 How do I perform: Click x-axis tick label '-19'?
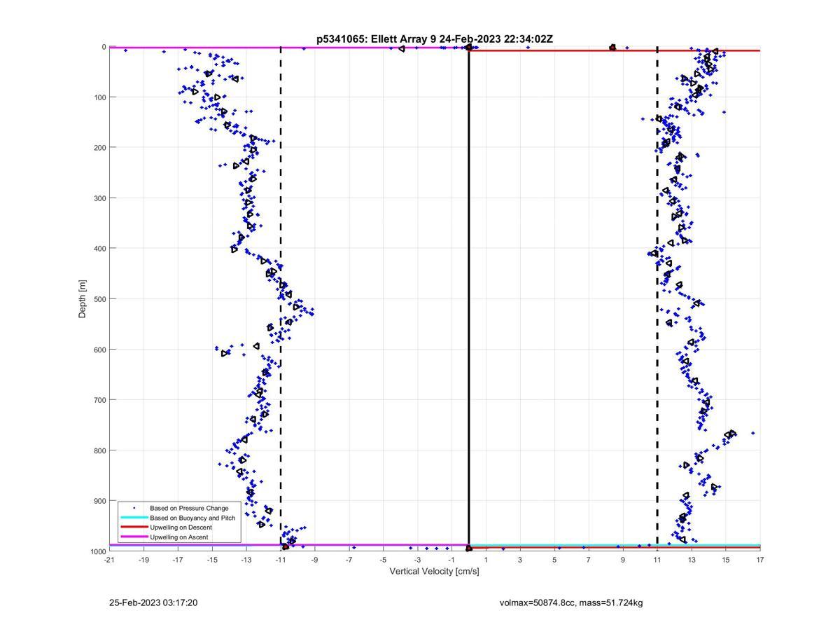coord(143,560)
